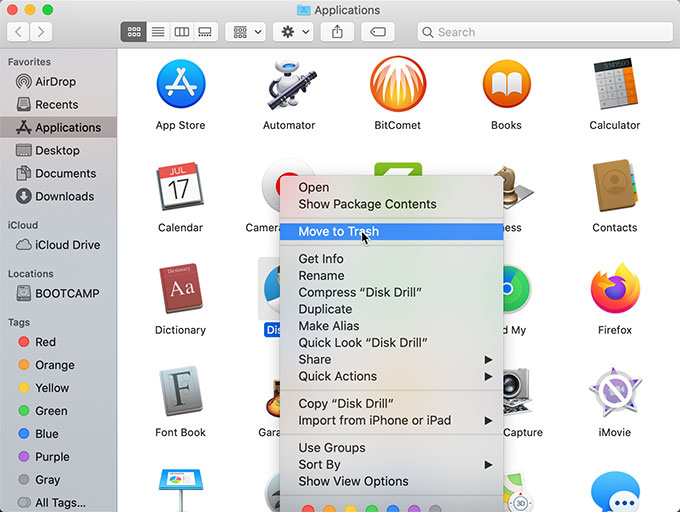Select the Messages app icon in the bottom row
Viewport: 680px width, 512px height.
coord(615,492)
